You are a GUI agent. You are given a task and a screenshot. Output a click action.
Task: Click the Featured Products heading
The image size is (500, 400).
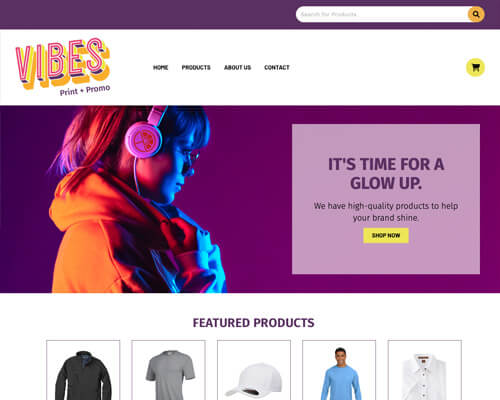click(x=253, y=323)
